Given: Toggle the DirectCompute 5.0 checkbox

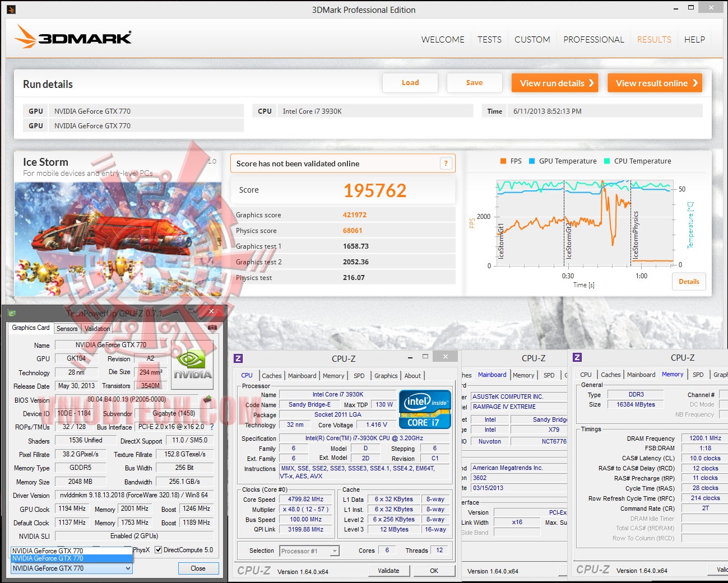Looking at the screenshot, I should (x=159, y=550).
